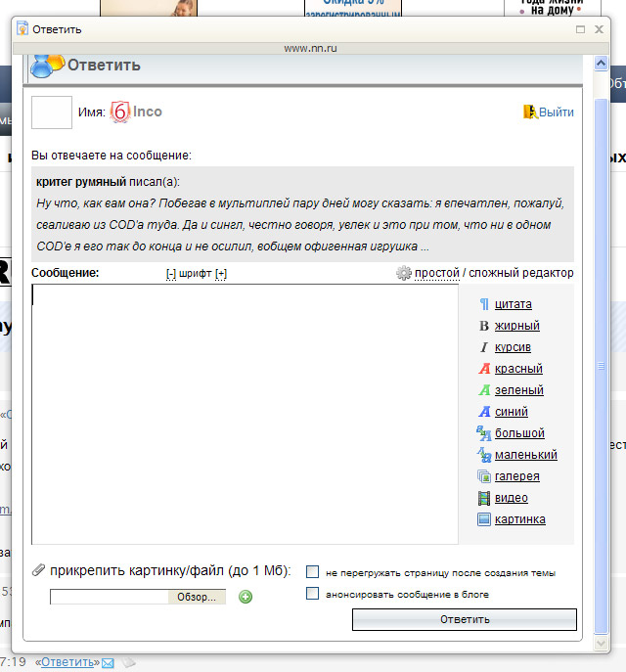Increase font size with [+] control
The width and height of the screenshot is (626, 672).
pos(221,273)
